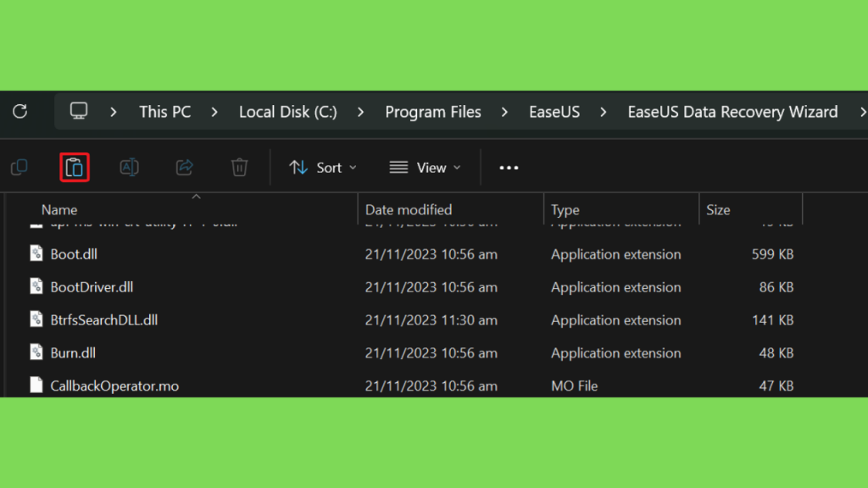Viewport: 868px width, 488px height.
Task: Click the Copy icon in the toolbar
Action: tap(19, 167)
